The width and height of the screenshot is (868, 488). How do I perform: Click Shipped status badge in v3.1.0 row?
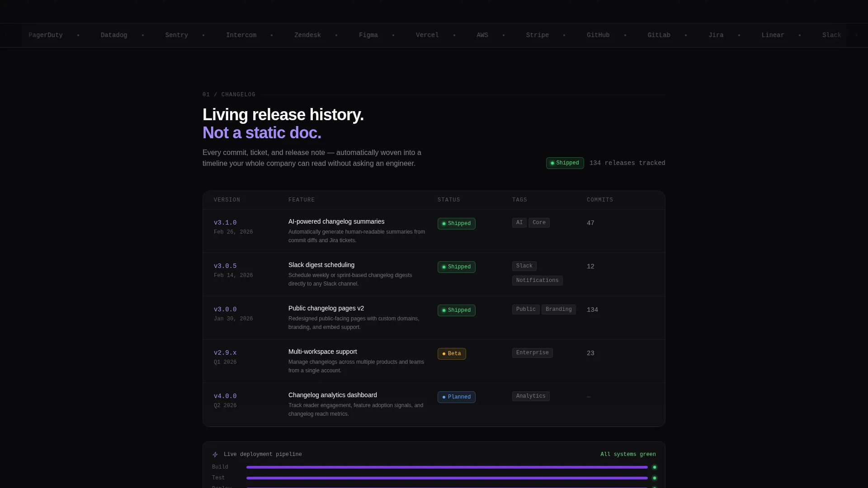[x=456, y=224]
